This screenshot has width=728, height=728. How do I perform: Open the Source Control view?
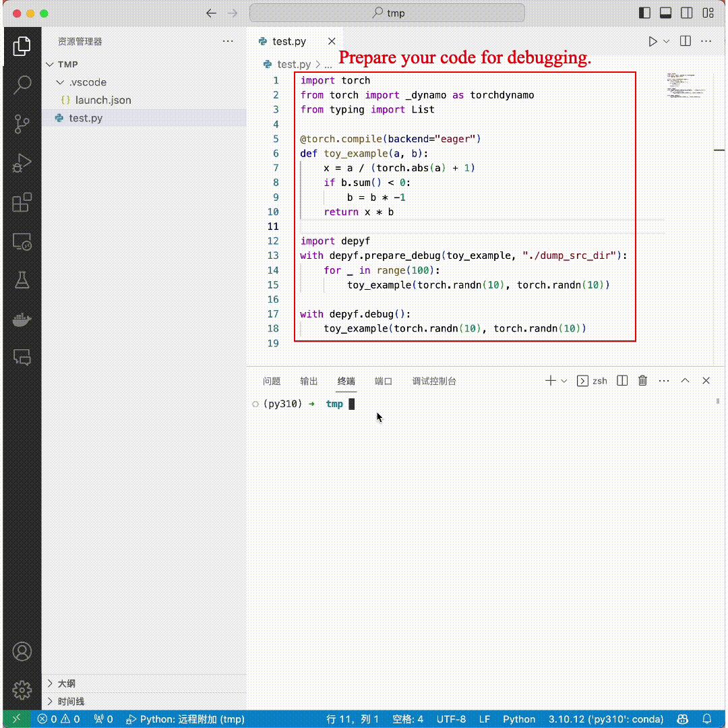pos(22,125)
